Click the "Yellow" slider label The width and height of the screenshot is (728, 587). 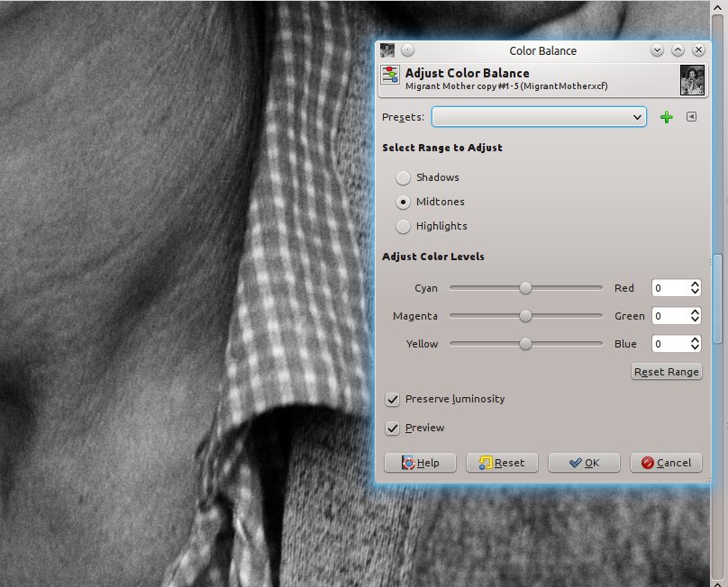[422, 344]
